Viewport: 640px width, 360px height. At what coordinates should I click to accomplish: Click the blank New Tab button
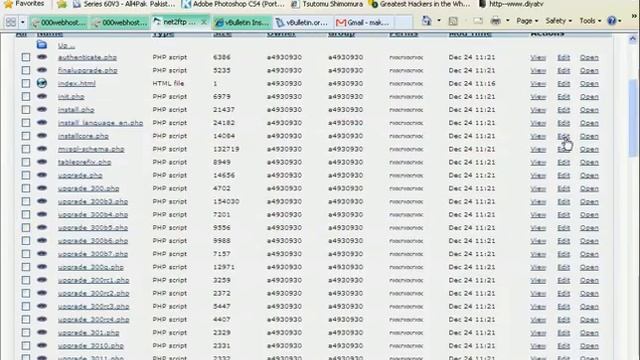pyautogui.click(x=403, y=22)
